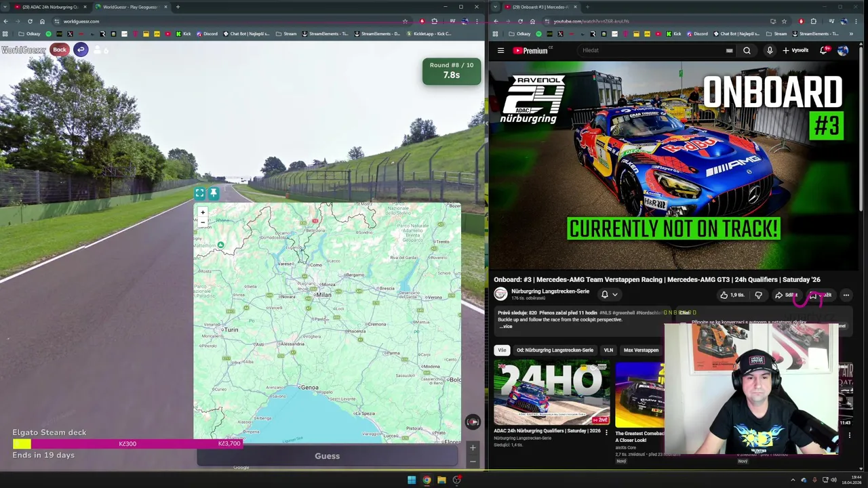
Task: Open the Extensions puzzle icon in right browser
Action: tap(814, 21)
